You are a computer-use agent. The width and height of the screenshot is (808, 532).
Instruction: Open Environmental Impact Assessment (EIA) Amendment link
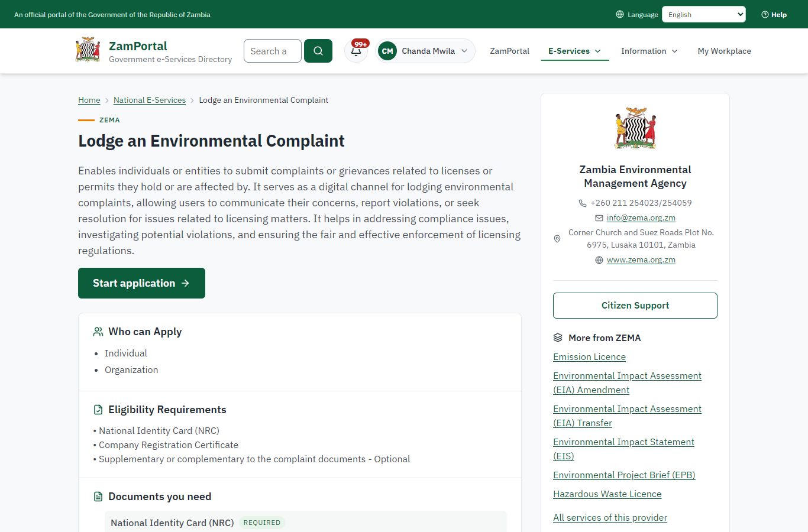pos(627,382)
